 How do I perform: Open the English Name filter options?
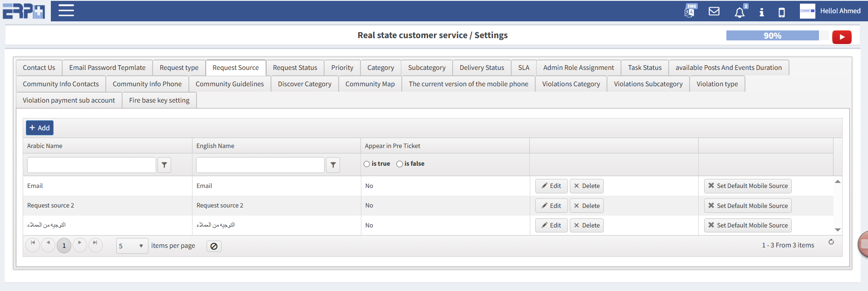coord(333,165)
